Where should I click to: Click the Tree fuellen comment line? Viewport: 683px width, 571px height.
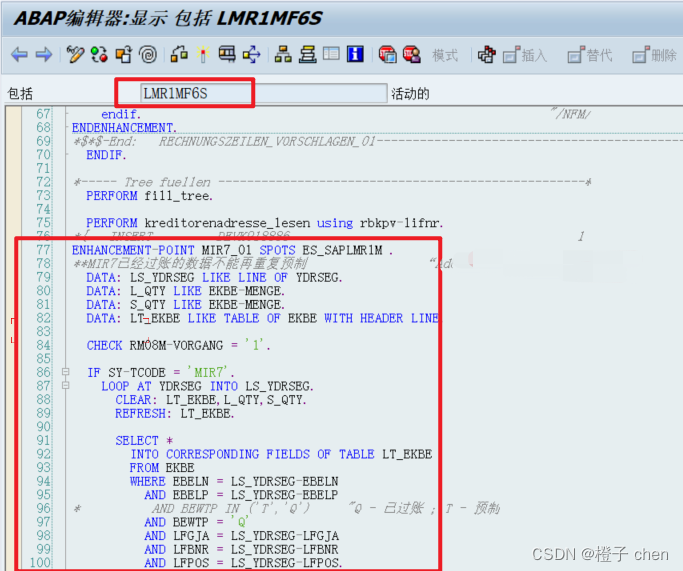332,182
